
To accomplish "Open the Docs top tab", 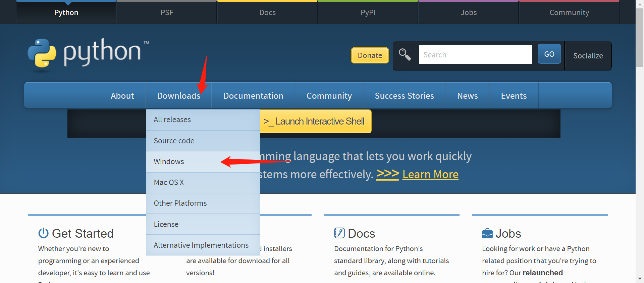I will 267,12.
